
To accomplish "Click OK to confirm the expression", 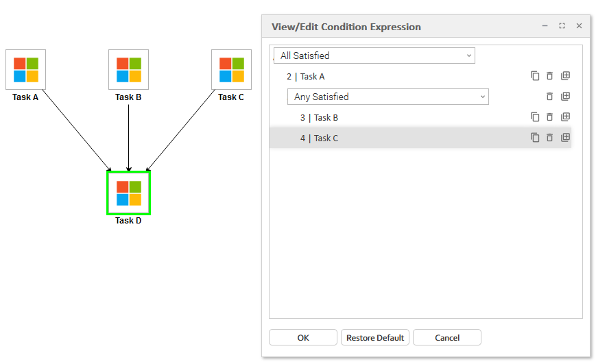I will pos(303,338).
